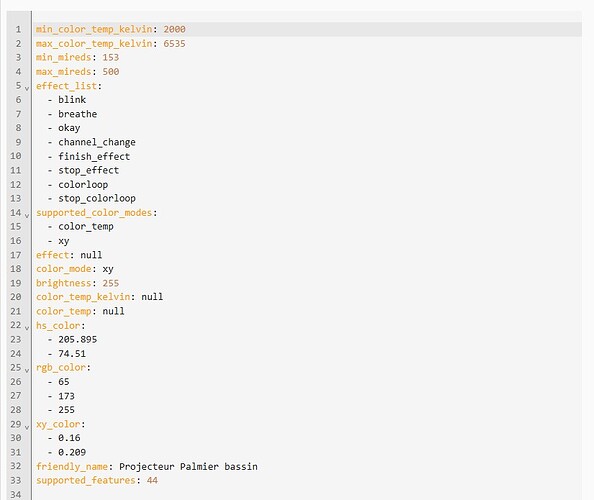Select the rgb value 173

66,397
